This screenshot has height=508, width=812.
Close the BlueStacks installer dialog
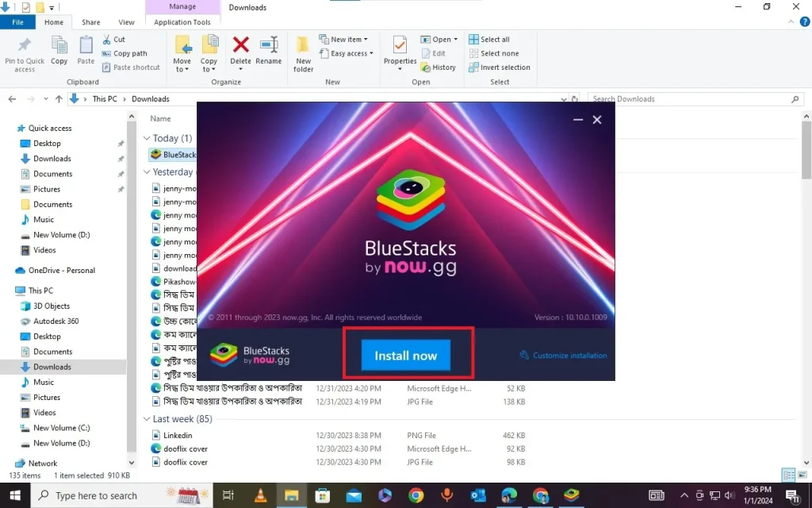tap(597, 120)
